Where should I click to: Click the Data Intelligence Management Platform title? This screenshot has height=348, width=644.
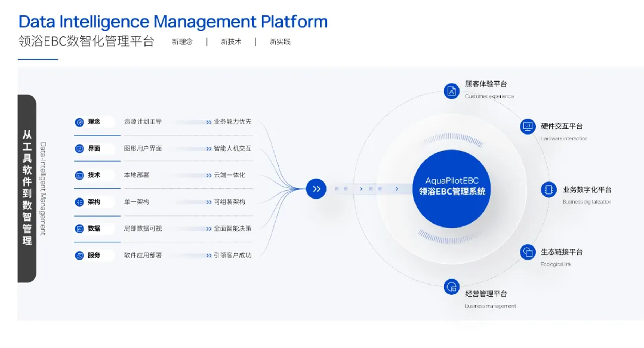[173, 22]
